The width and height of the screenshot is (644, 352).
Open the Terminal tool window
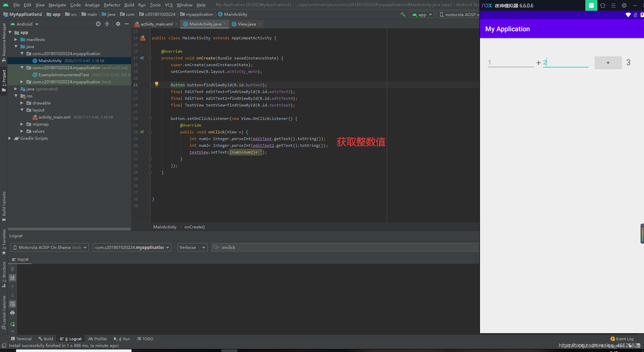(x=21, y=339)
